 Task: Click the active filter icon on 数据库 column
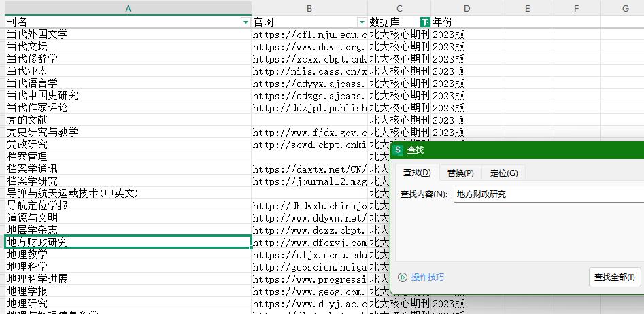point(426,22)
